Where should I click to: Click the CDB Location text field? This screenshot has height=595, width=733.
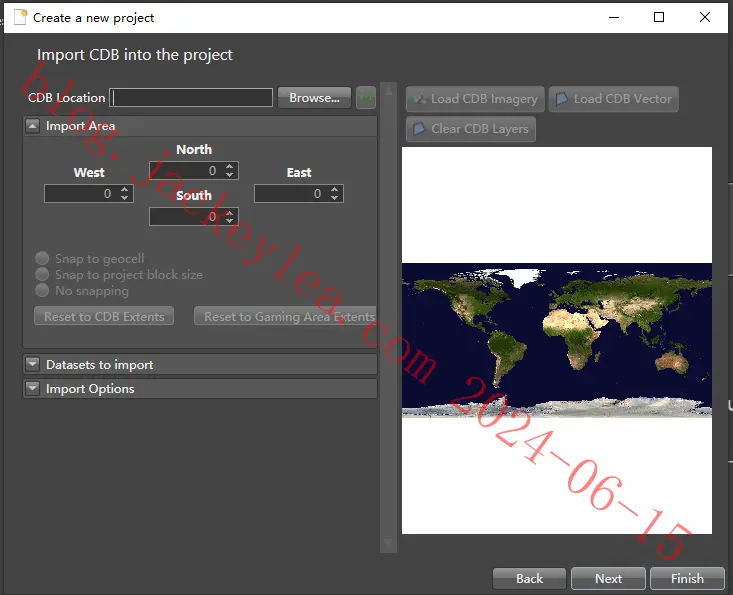pyautogui.click(x=191, y=98)
